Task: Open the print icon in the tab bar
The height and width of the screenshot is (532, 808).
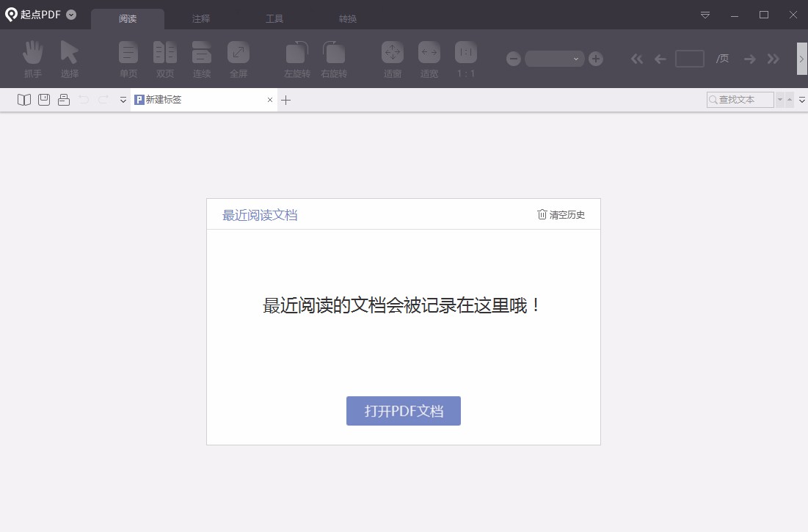Action: click(x=63, y=100)
